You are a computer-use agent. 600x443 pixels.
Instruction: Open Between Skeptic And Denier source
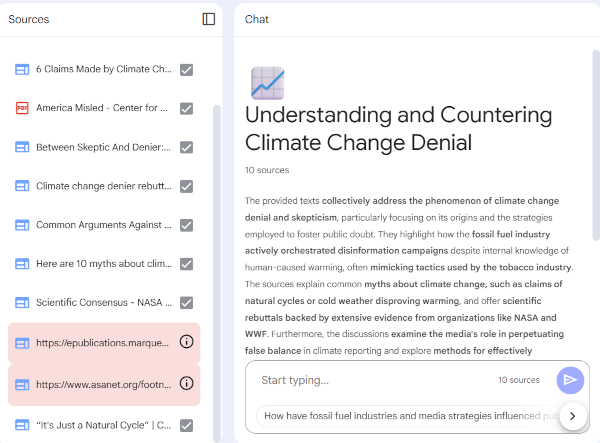coord(103,147)
